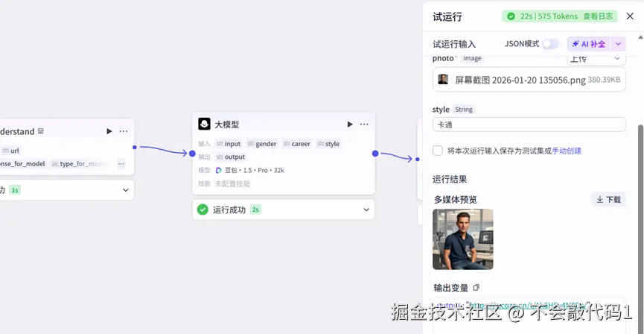Click the AI 补全 button

coord(589,44)
